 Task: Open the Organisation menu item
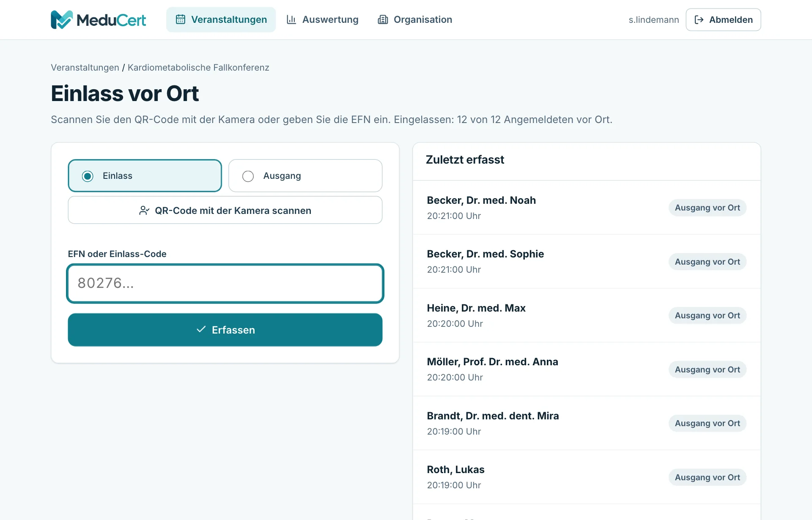415,19
